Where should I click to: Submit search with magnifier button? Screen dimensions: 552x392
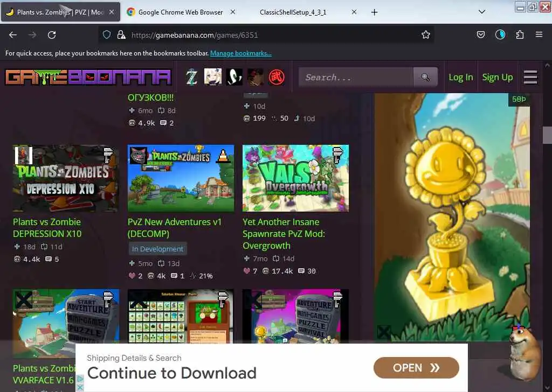(425, 77)
